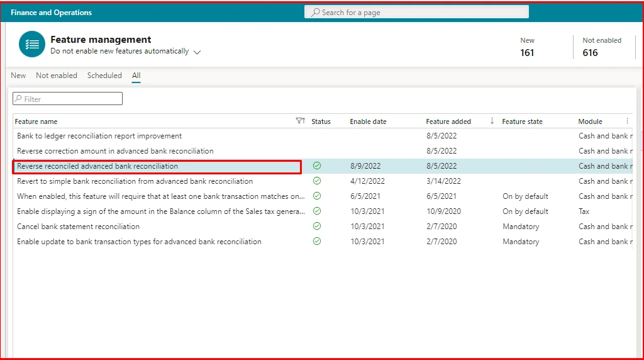Click the Feature name column filter icon
This screenshot has height=360, width=644.
coord(300,121)
